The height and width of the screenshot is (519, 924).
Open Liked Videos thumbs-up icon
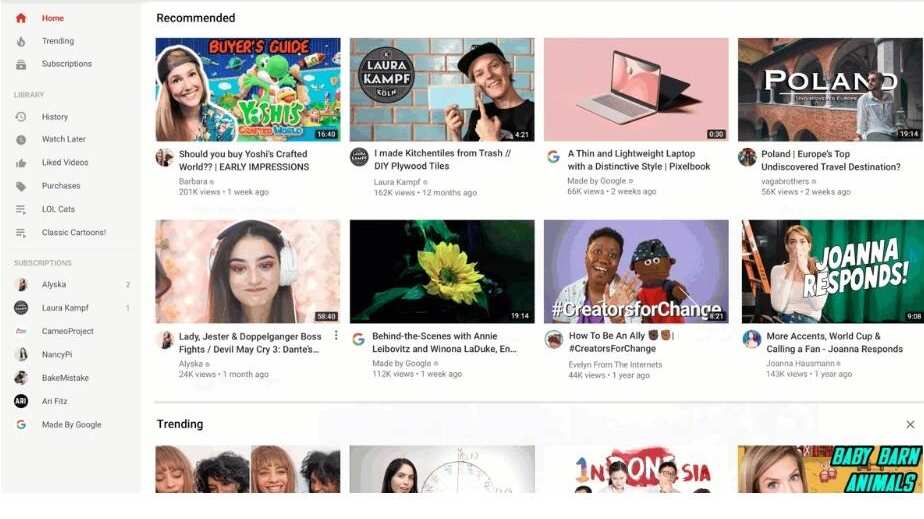21,163
